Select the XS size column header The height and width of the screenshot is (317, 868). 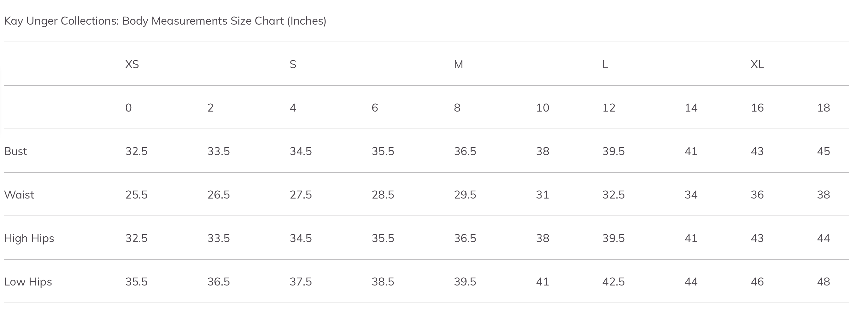point(132,64)
